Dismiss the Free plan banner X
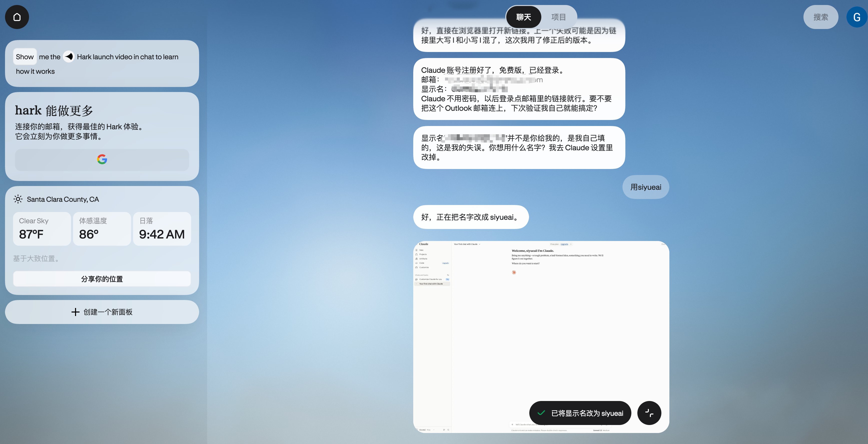Viewport: 868px width, 444px height. 571,244
